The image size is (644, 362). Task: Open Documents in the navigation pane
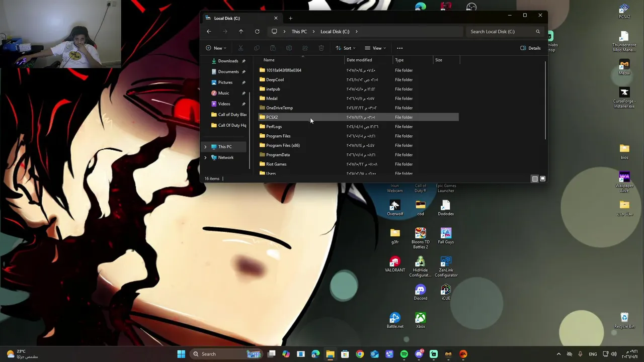tap(228, 72)
